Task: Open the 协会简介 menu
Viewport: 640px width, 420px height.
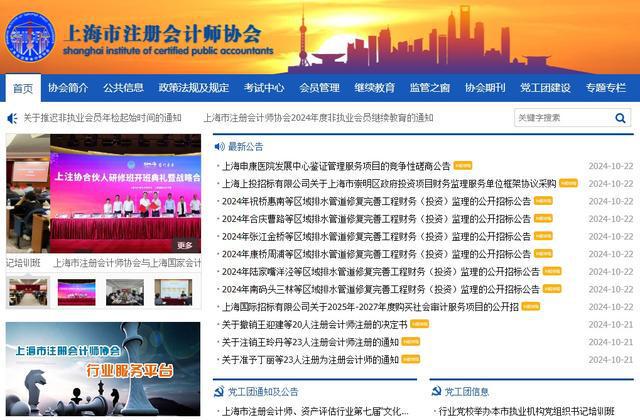Action: pyautogui.click(x=68, y=88)
